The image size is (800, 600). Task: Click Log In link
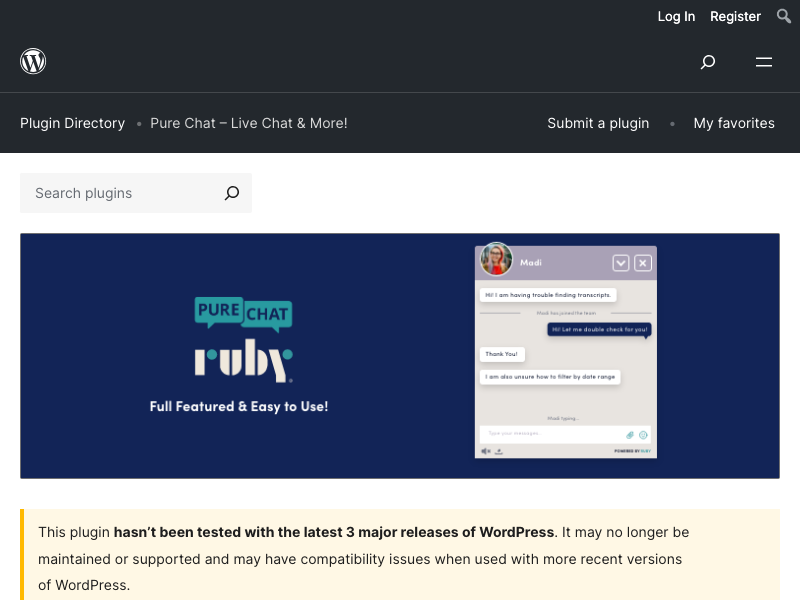point(676,16)
